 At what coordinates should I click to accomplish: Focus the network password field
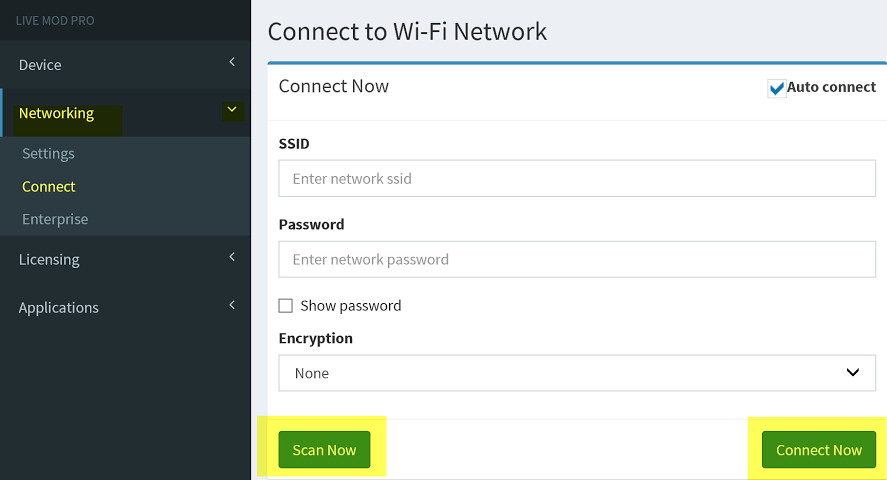pyautogui.click(x=577, y=260)
